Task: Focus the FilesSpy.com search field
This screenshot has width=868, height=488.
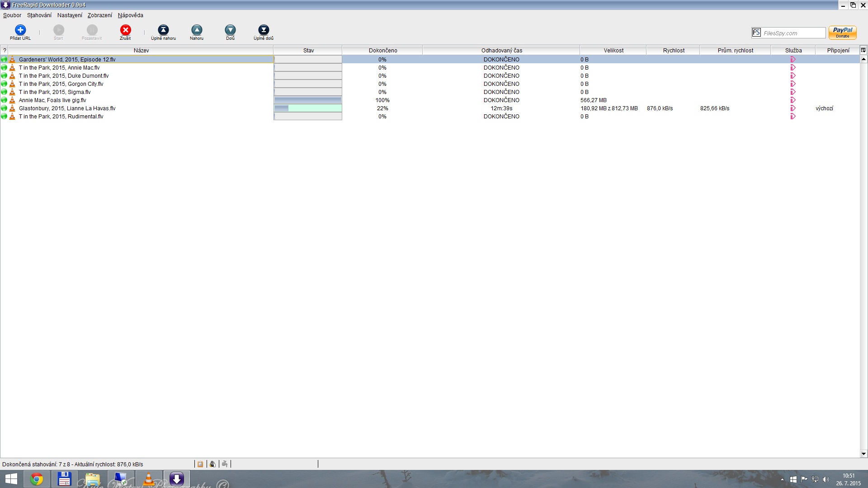Action: [793, 33]
